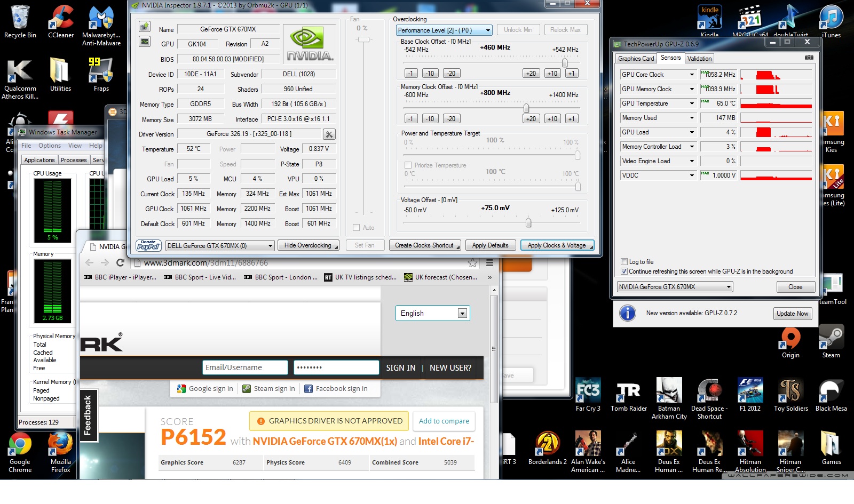Select the GPU-Z Sensors tab
Image resolution: width=854 pixels, height=504 pixels.
coord(670,58)
